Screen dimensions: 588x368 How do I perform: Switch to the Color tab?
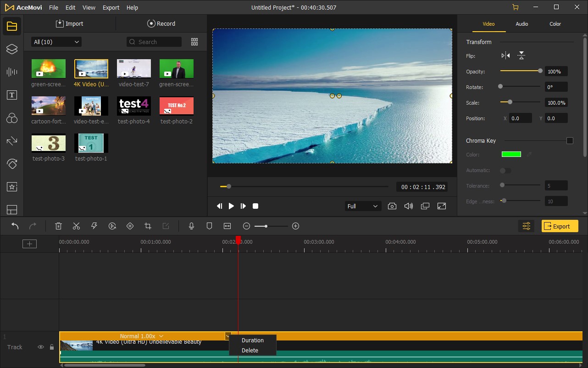point(555,24)
